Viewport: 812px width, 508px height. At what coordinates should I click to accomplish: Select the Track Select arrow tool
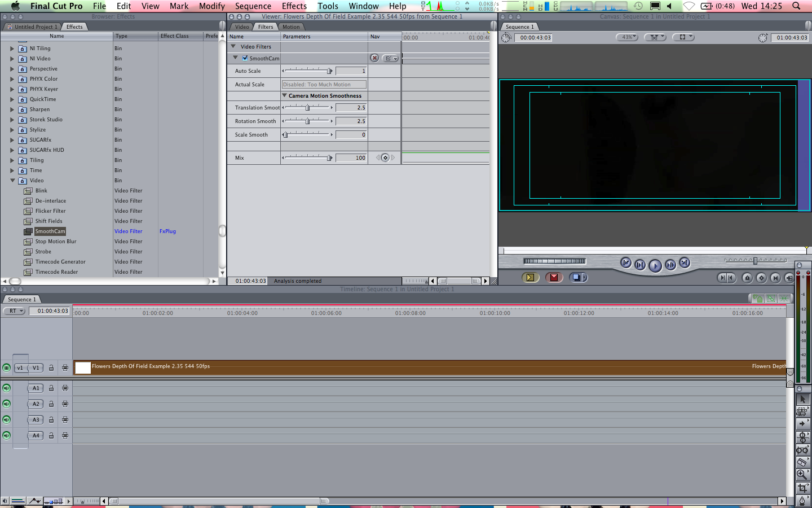pyautogui.click(x=802, y=424)
